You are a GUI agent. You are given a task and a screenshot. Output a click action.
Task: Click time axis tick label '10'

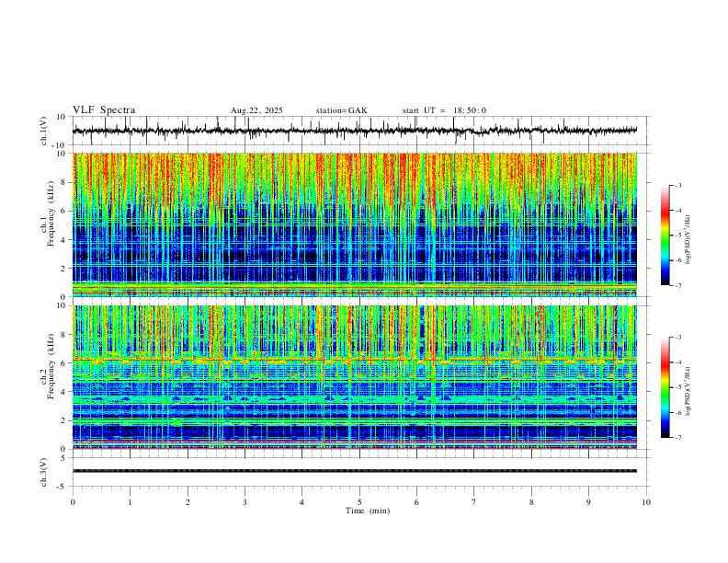[x=646, y=502]
